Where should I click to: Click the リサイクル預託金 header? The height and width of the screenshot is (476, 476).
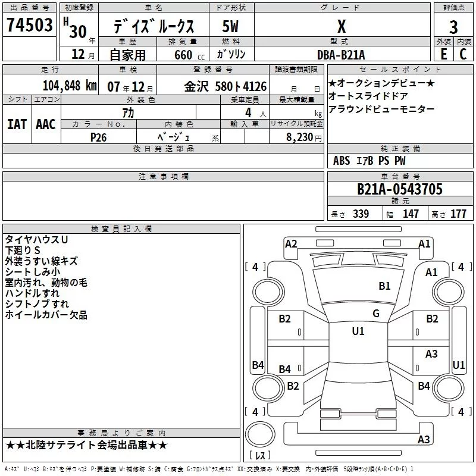pyautogui.click(x=296, y=124)
